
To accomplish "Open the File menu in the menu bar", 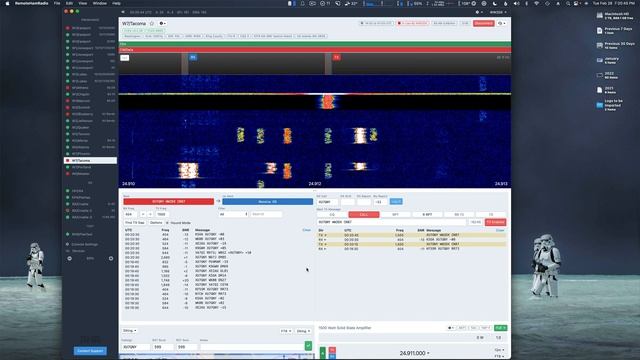I will click(x=57, y=3).
